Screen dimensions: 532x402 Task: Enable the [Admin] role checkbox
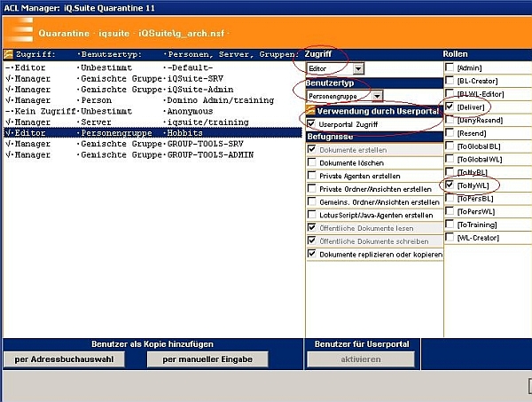(450, 68)
